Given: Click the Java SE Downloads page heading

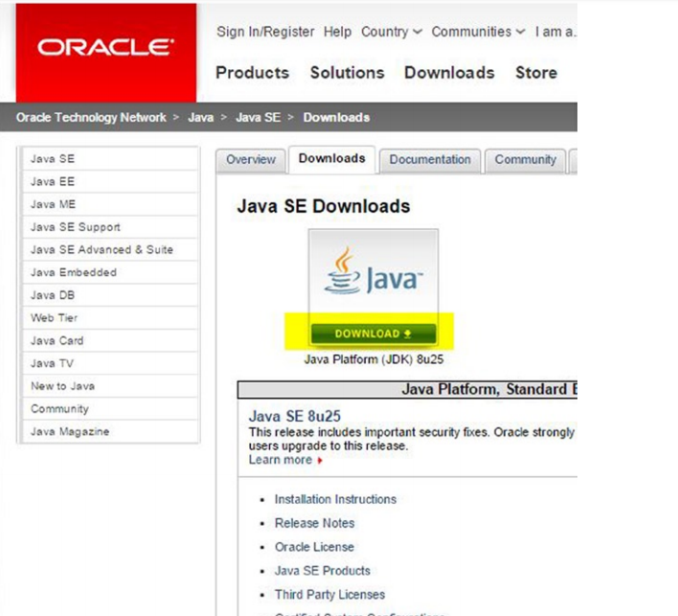Looking at the screenshot, I should click(x=324, y=206).
